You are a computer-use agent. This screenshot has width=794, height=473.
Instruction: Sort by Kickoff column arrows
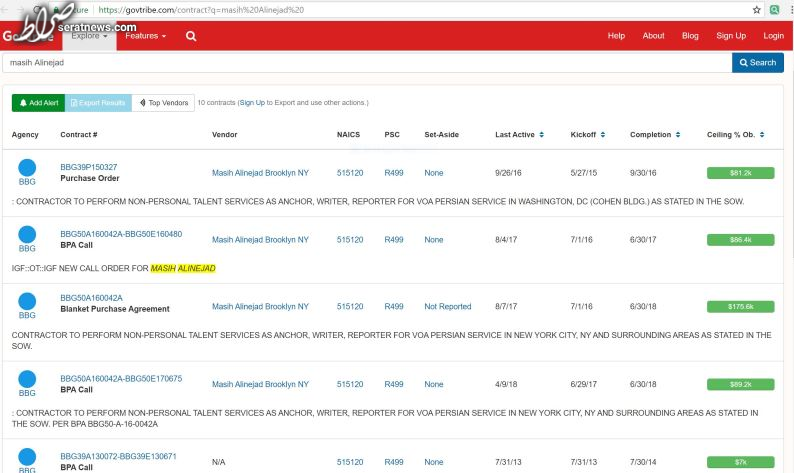[603, 135]
